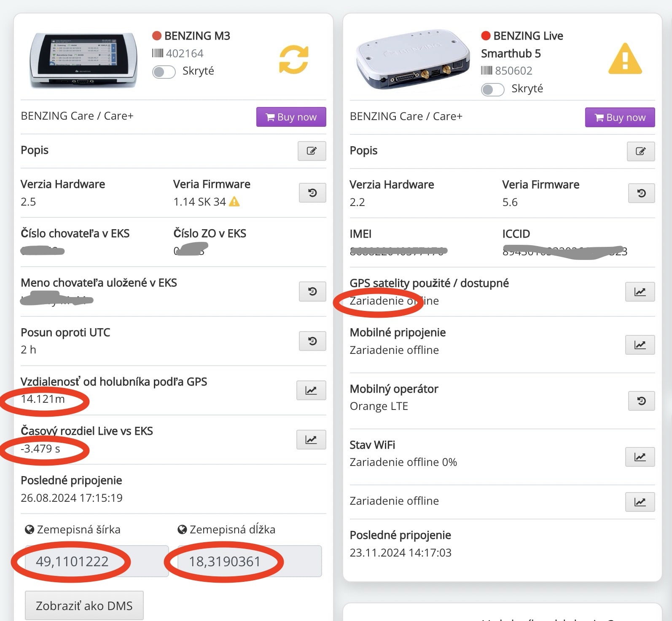Show Mobilný operátor history

pos(641,401)
